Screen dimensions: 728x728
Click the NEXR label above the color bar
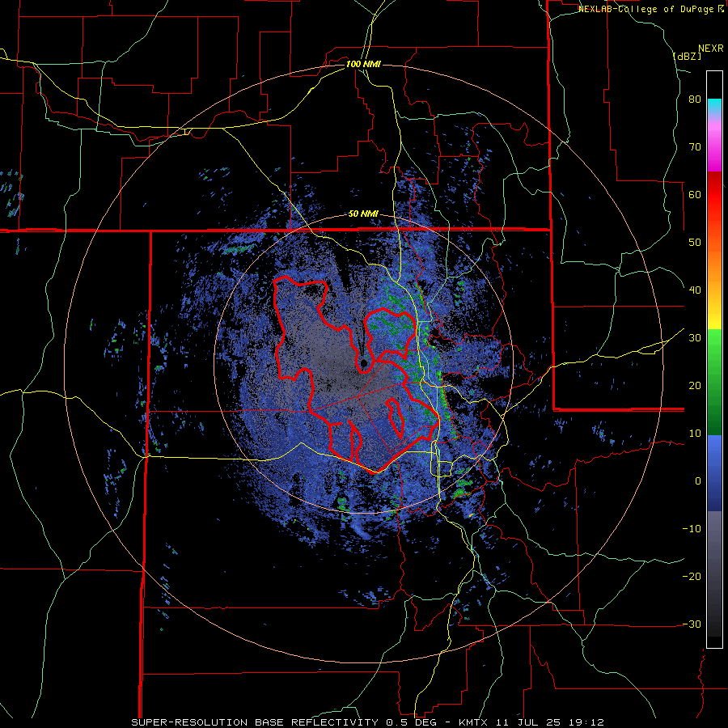tap(711, 49)
